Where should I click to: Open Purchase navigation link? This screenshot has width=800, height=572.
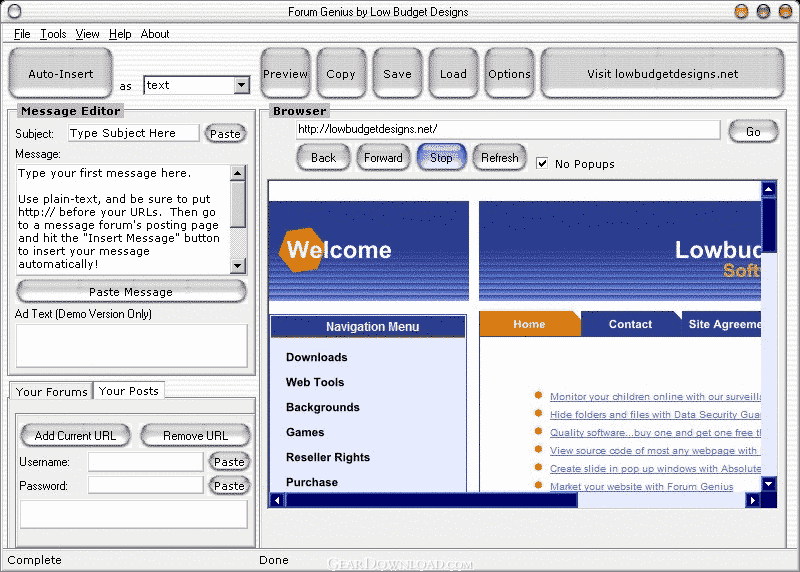(x=312, y=482)
